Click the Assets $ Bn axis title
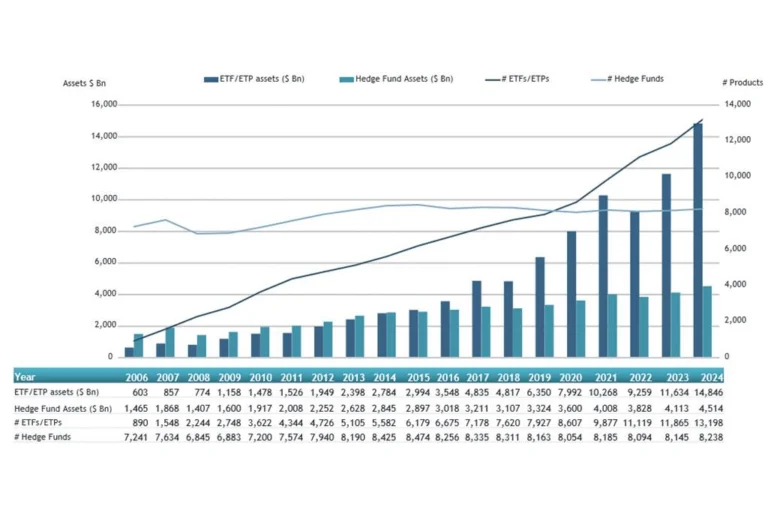Viewport: 768px width, 510px height. coord(84,83)
